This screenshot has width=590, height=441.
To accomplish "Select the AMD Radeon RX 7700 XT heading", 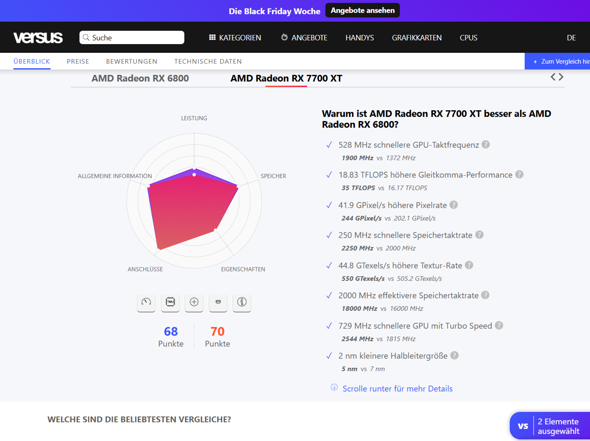I will [286, 78].
